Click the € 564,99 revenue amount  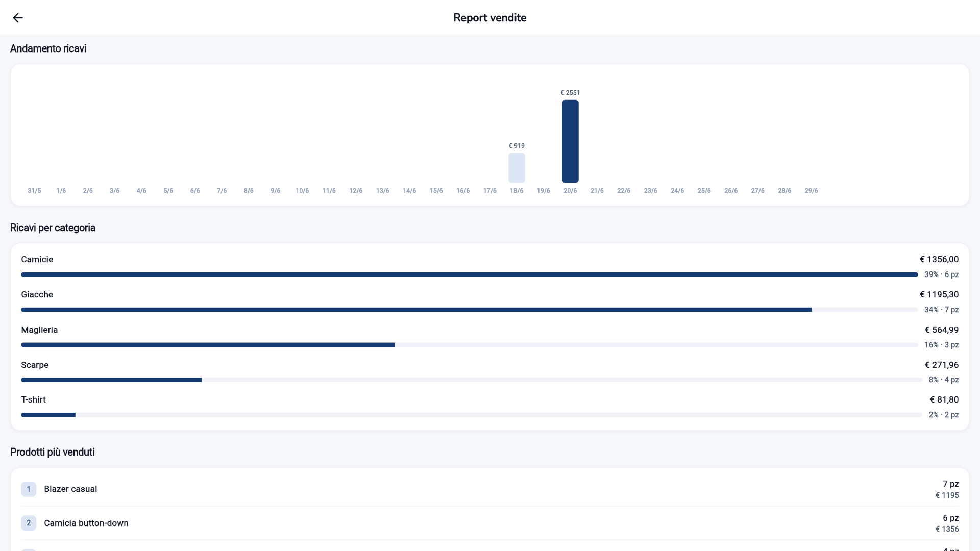pos(942,330)
